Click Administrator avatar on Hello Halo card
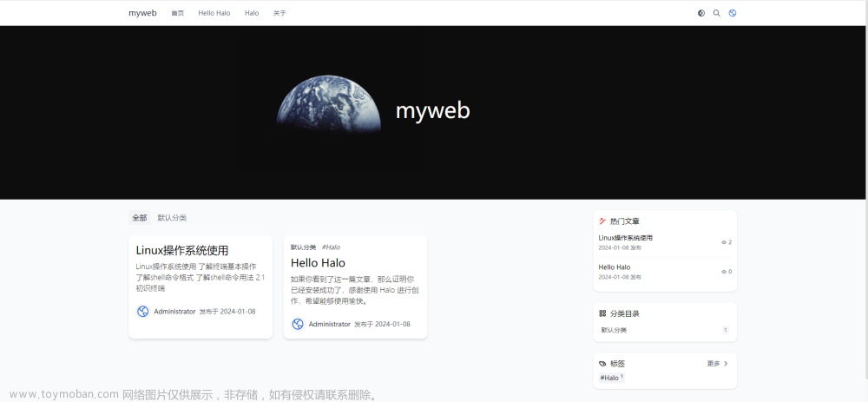868x402 pixels. point(298,324)
